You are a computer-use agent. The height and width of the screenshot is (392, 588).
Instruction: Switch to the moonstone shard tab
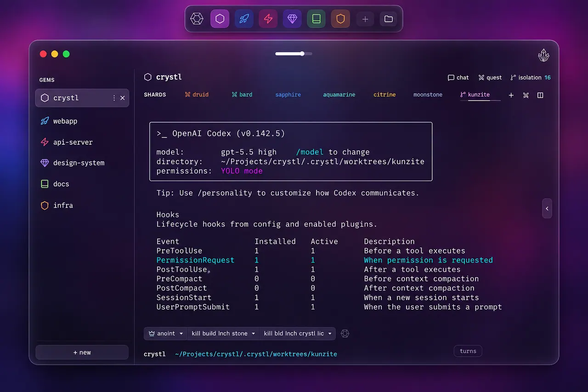tap(428, 95)
